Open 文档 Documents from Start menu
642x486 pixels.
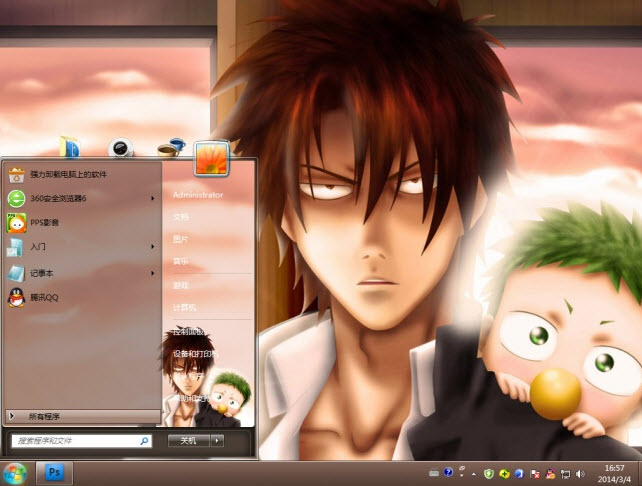point(181,217)
